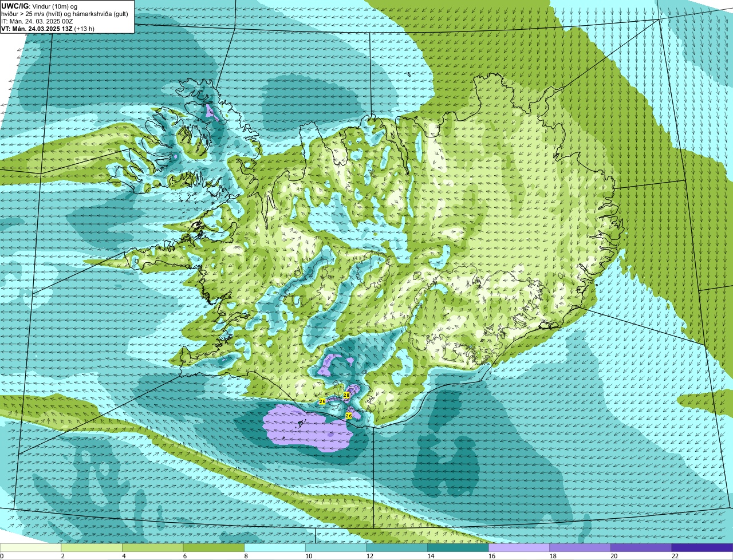Select the 14–16 m/s dark teal legend swatch
Viewport: 733px width, 560px height.
coord(458,548)
